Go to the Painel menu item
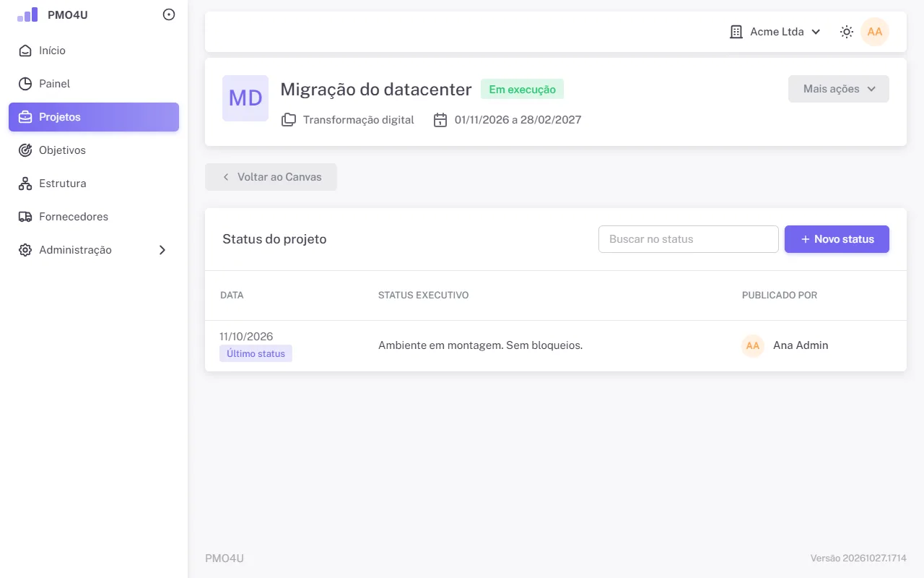Image resolution: width=924 pixels, height=578 pixels. [94, 84]
